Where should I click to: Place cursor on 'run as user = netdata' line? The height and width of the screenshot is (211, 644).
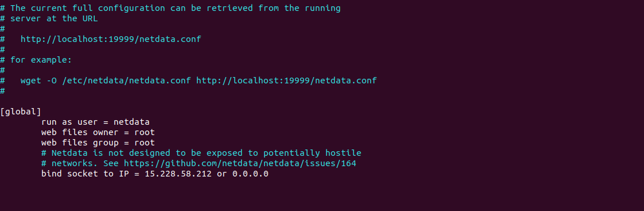tap(95, 122)
